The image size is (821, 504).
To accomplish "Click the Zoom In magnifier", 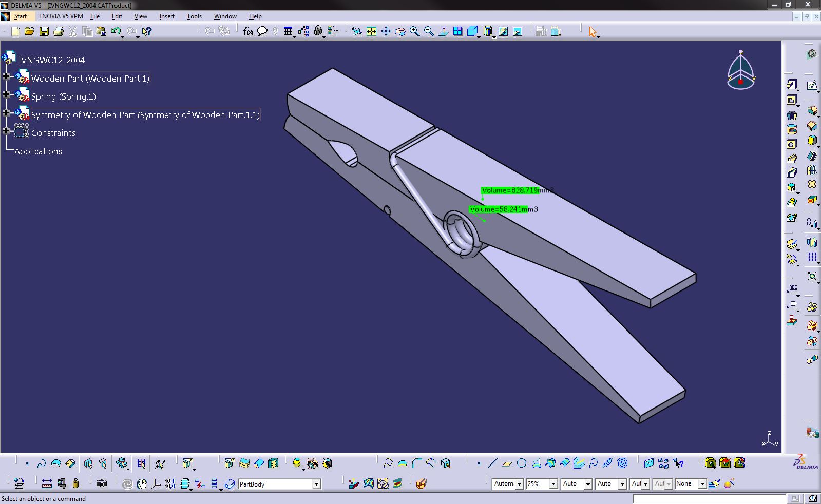I will (x=414, y=31).
